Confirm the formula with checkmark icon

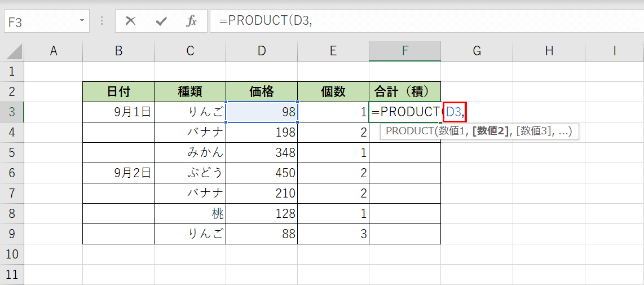pos(161,21)
